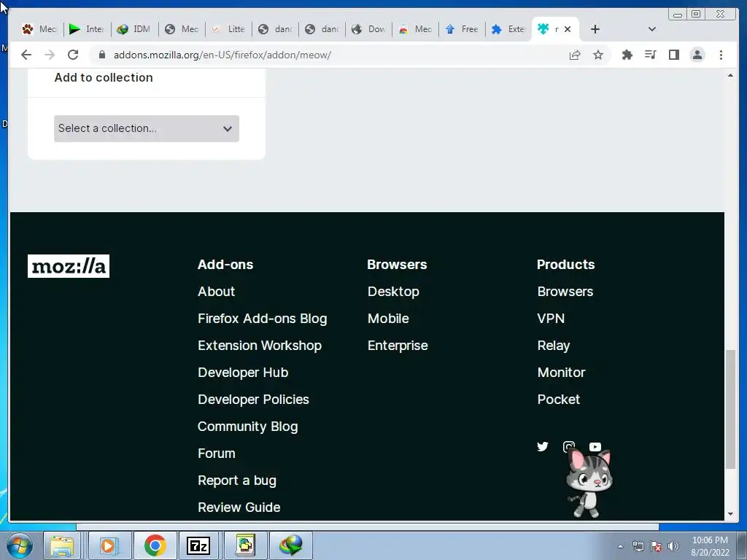The image size is (747, 560).
Task: Open the Enterprise link
Action: pos(398,346)
